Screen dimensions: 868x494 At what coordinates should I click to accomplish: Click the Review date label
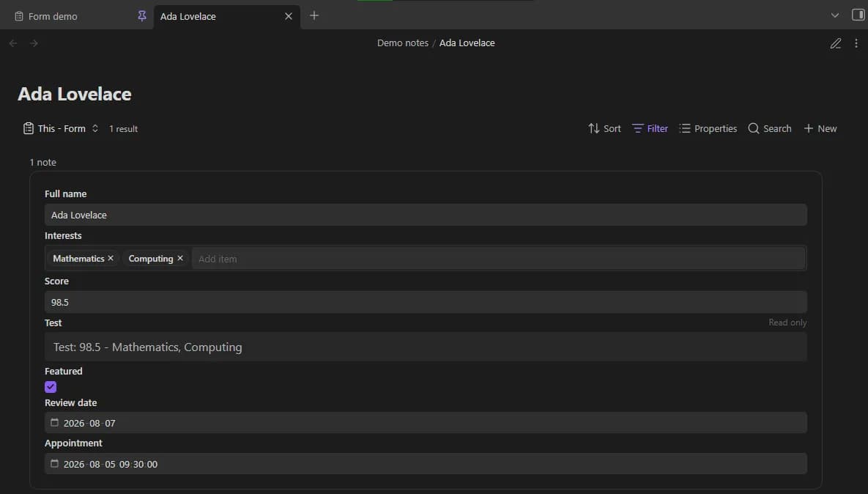point(71,402)
